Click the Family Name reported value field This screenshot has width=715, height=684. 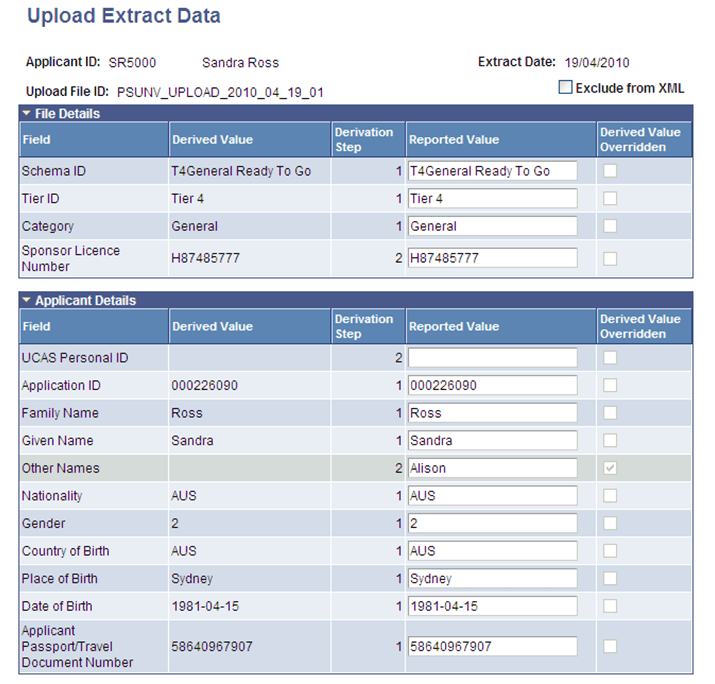point(492,413)
